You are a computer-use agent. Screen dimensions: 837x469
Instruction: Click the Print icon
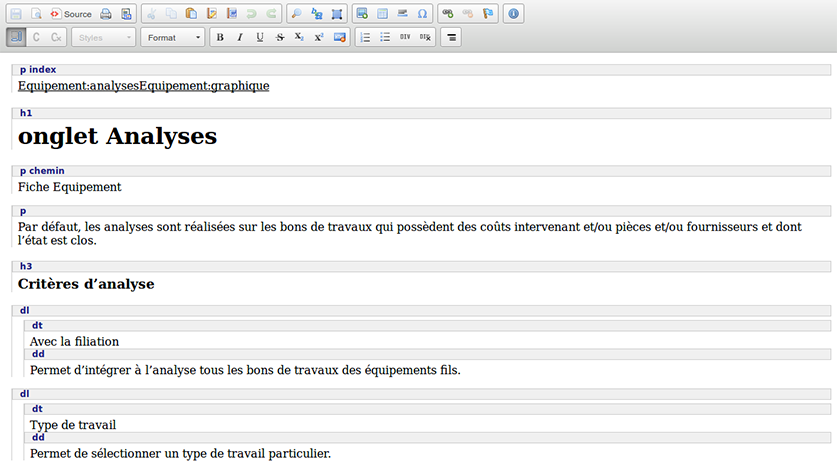click(x=106, y=14)
